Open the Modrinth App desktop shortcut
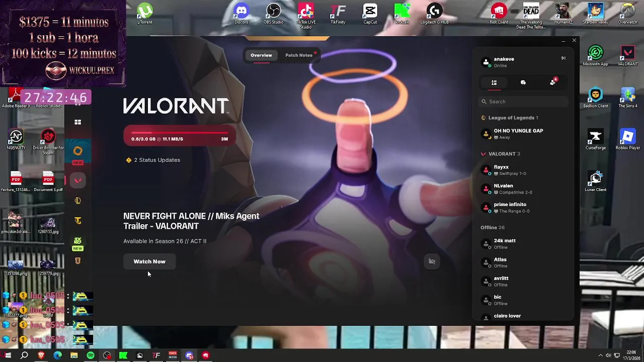 pyautogui.click(x=596, y=55)
